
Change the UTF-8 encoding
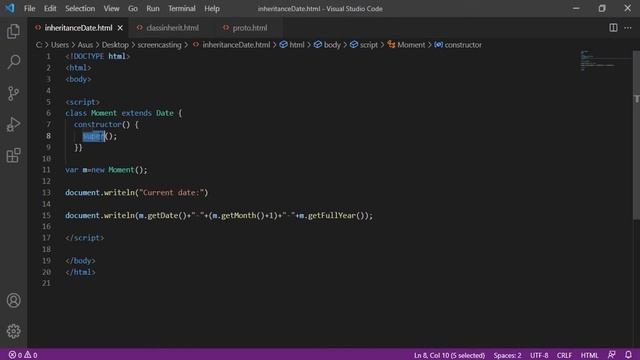pyautogui.click(x=539, y=355)
